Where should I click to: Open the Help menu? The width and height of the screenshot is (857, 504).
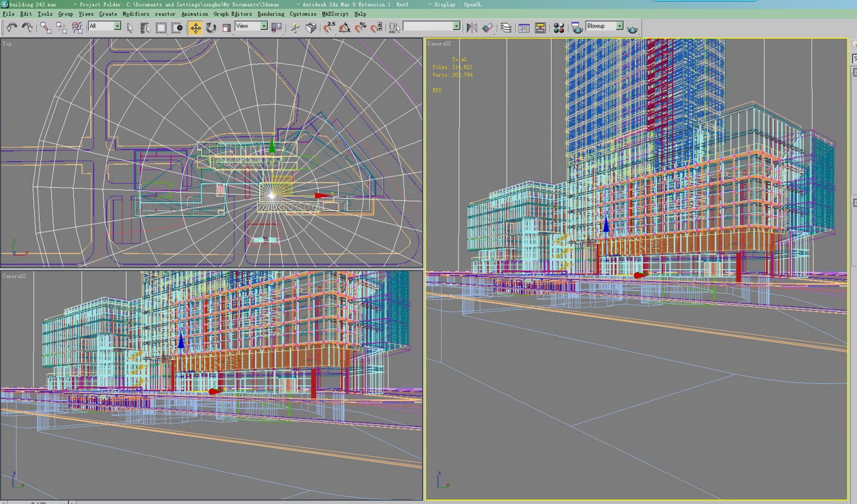[x=360, y=14]
